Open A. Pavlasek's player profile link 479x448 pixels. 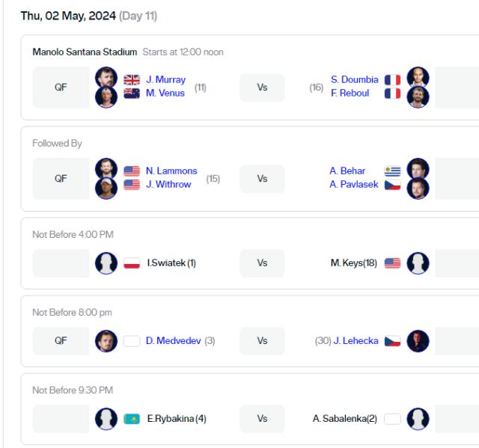[354, 185]
